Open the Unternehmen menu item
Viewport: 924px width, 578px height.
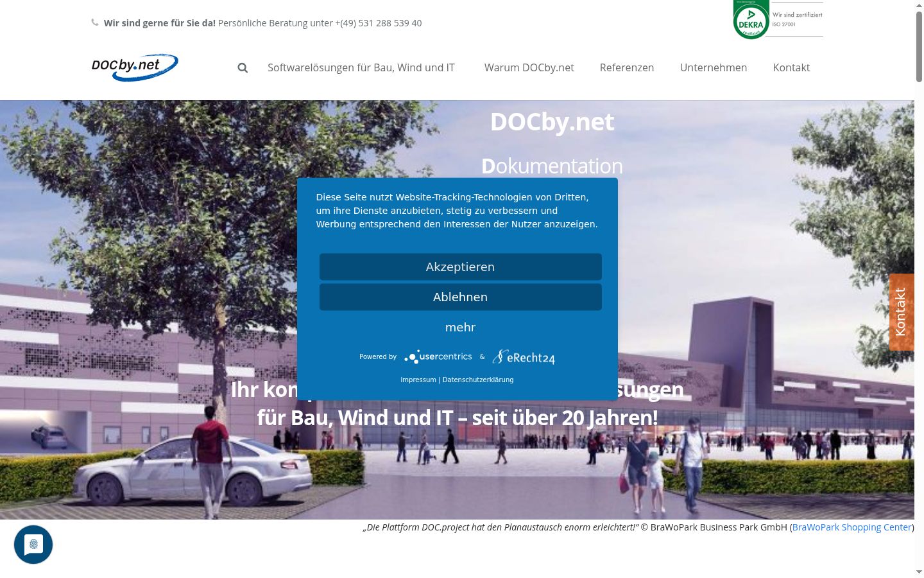714,67
